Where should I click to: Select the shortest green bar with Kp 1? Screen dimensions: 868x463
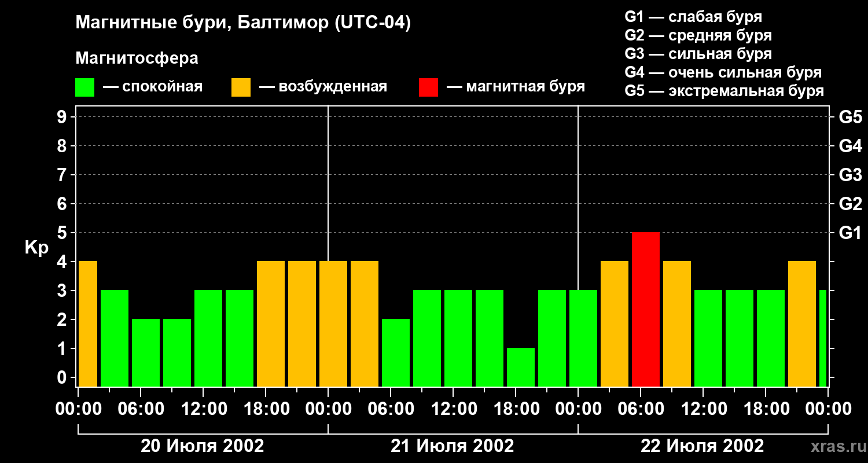521,367
